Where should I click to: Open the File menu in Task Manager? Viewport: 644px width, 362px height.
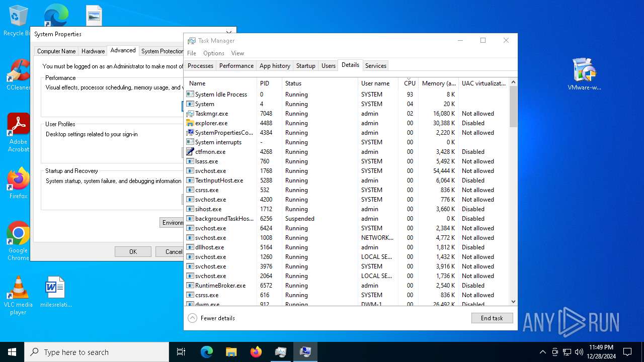point(192,53)
